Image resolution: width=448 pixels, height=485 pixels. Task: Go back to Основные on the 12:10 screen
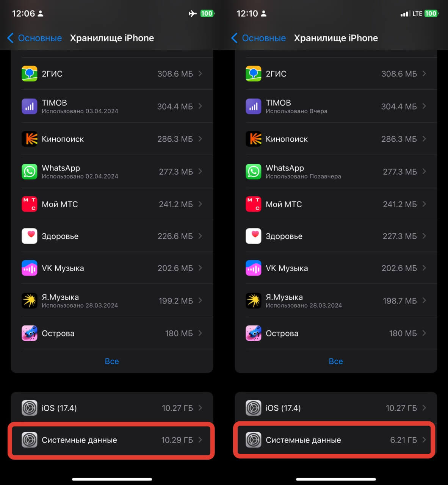[x=258, y=38]
